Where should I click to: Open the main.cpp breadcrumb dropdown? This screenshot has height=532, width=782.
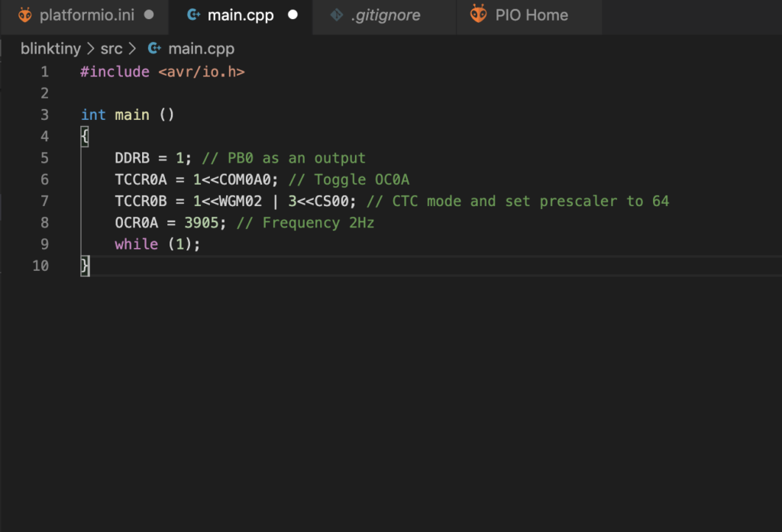coord(201,49)
